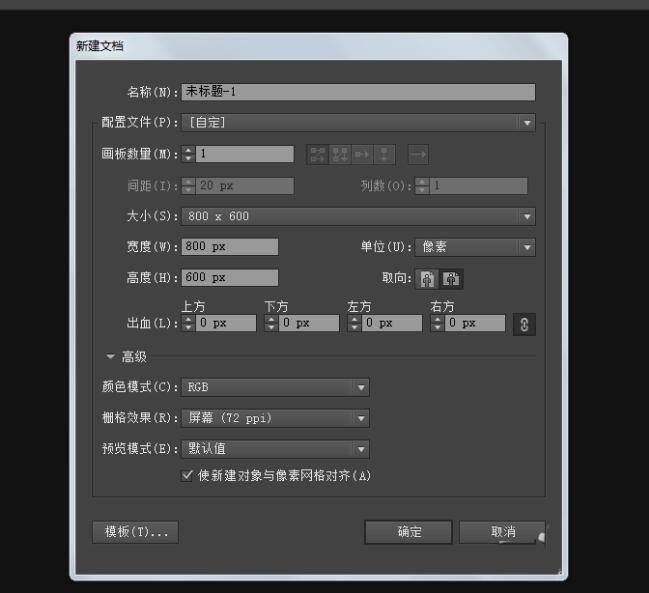
Task: Open the 栅格效果 raster effects dropdown
Action: pyautogui.click(x=275, y=418)
